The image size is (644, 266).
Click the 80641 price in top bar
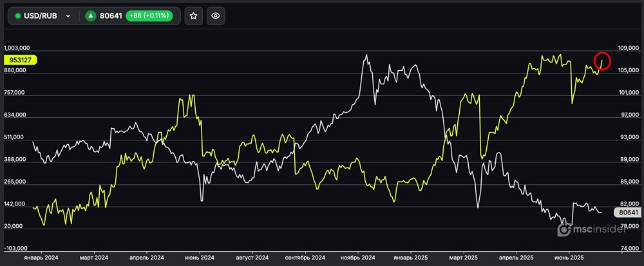click(x=111, y=16)
